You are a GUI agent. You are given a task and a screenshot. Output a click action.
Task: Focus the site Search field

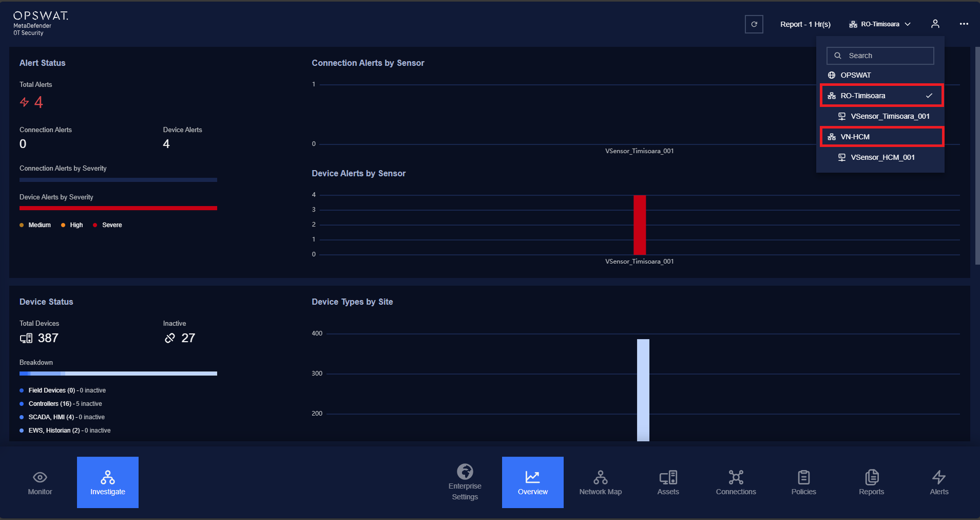click(x=880, y=56)
